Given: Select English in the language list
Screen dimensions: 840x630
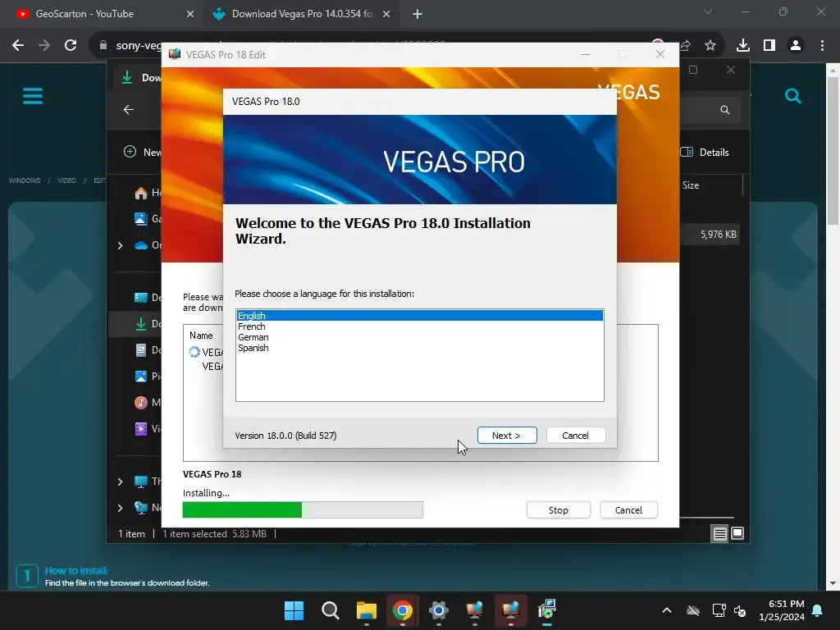Looking at the screenshot, I should 419,316.
